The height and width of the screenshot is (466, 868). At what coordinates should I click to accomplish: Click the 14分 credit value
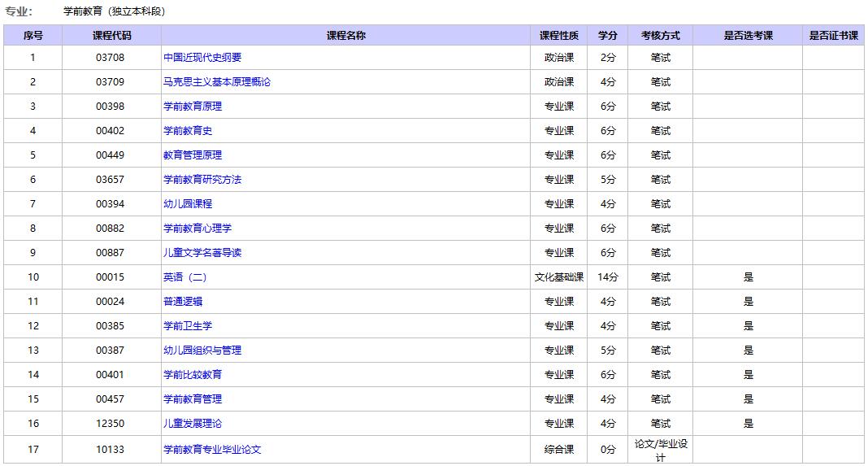click(608, 277)
